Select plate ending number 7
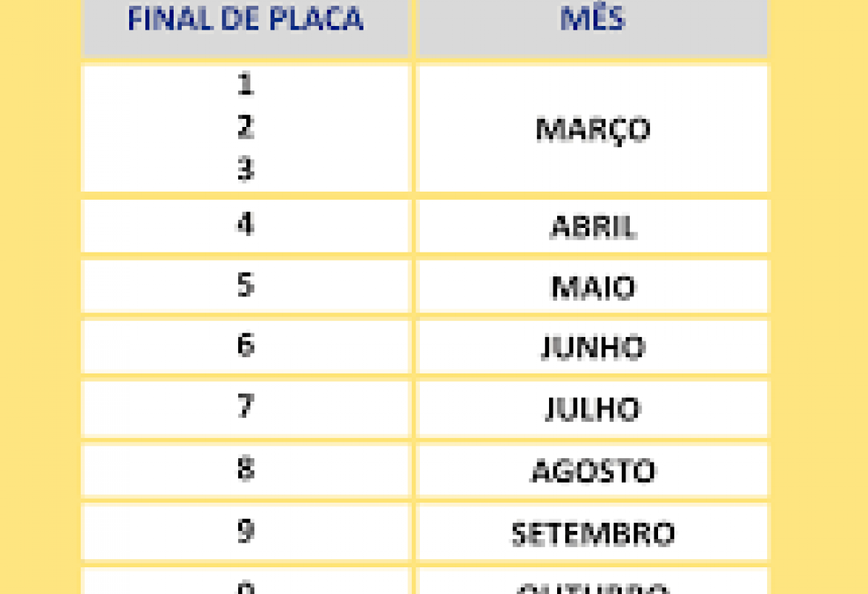 click(x=246, y=407)
